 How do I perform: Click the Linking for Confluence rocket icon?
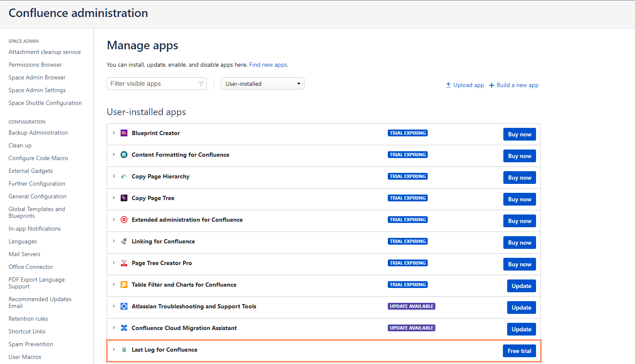click(x=124, y=241)
